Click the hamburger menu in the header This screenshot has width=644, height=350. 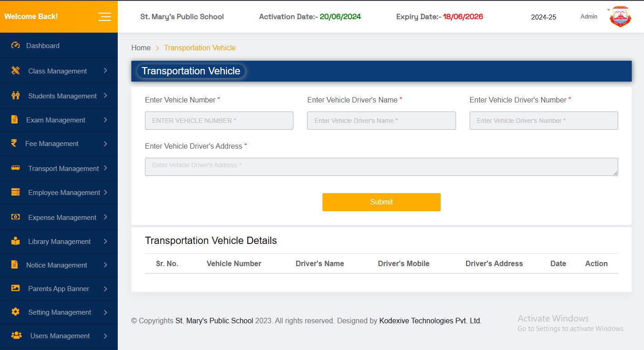(x=104, y=16)
